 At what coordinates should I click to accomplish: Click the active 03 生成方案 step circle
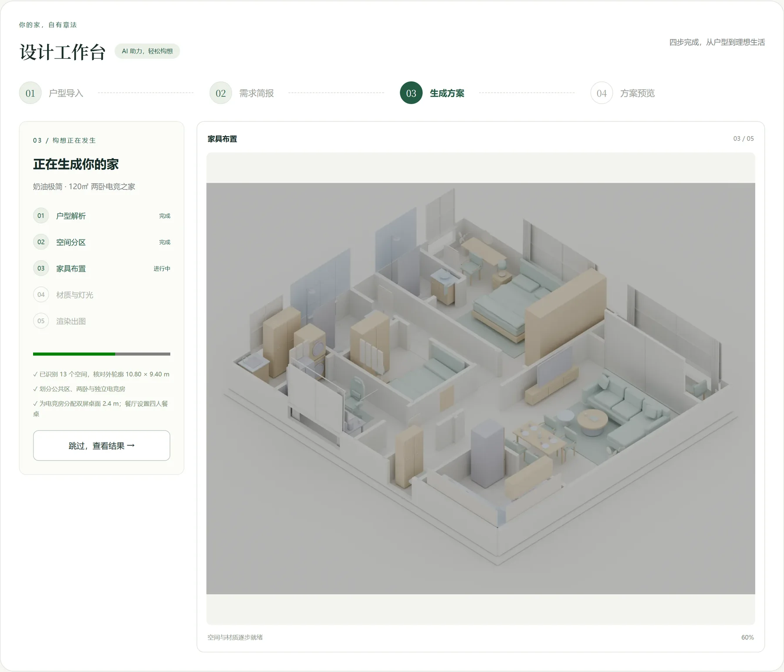tap(411, 93)
